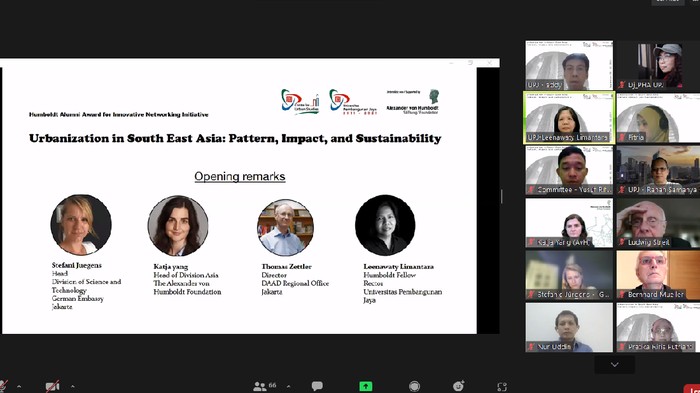This screenshot has width=700, height=393.
Task: Open the Reactions smiley icon
Action: pyautogui.click(x=458, y=386)
